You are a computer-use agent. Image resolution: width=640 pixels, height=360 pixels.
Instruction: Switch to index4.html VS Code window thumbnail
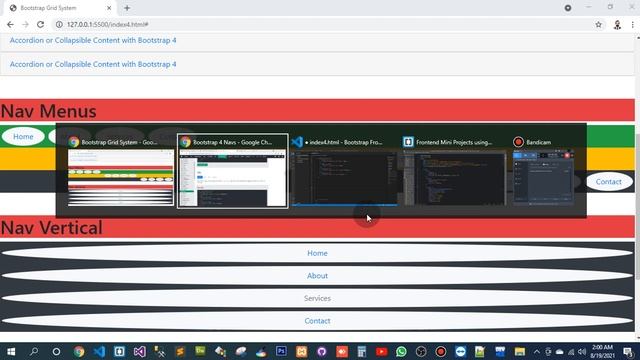click(344, 171)
